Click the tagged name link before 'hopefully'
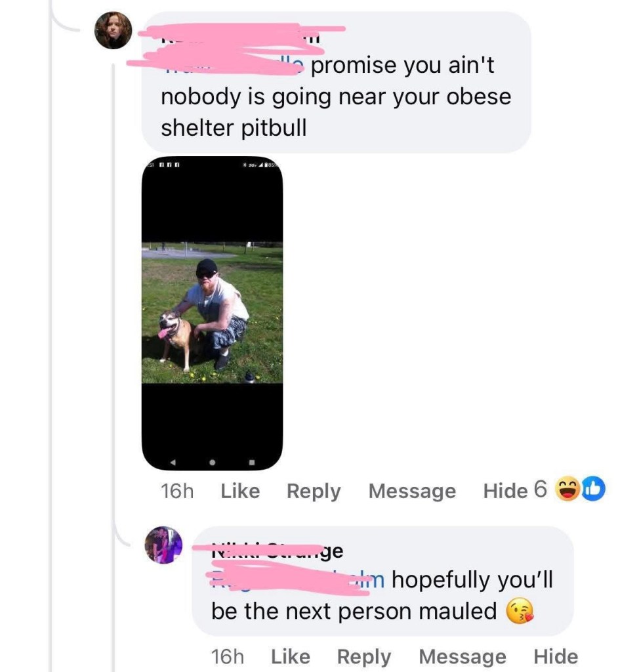 (x=298, y=579)
